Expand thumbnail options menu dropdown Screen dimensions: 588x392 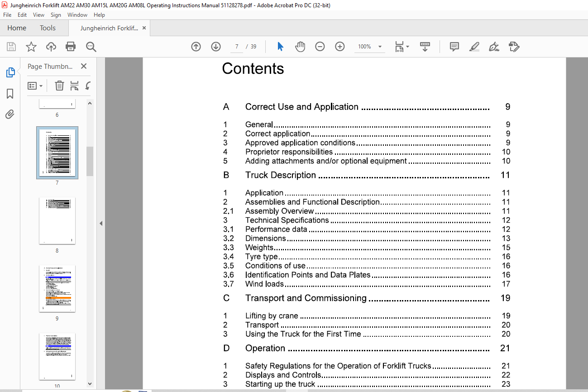(x=35, y=86)
